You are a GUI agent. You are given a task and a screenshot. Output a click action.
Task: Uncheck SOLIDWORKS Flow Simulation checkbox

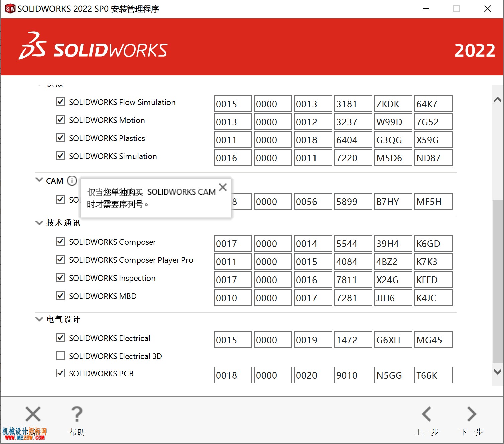(60, 102)
